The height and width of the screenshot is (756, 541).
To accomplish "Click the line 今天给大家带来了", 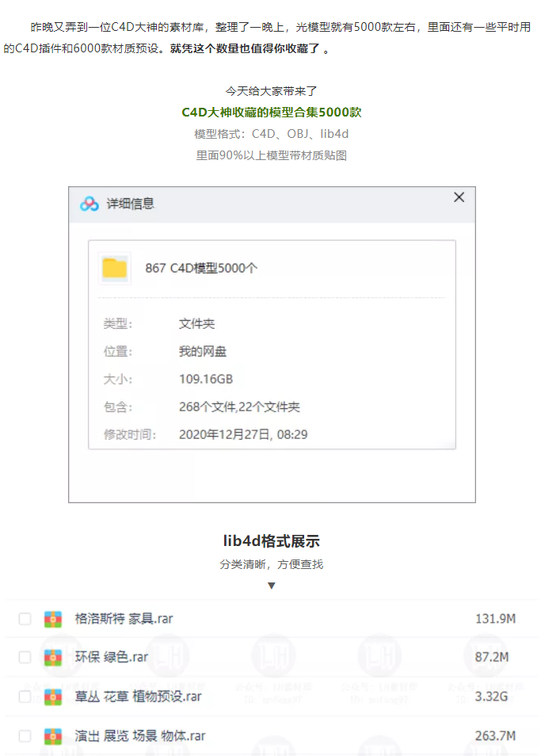I will [x=271, y=91].
